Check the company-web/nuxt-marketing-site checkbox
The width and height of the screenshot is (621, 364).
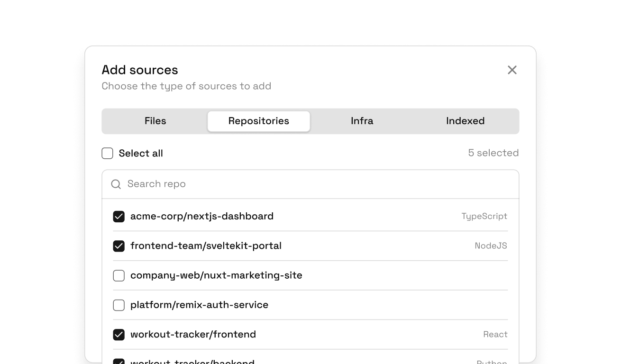coord(119,275)
